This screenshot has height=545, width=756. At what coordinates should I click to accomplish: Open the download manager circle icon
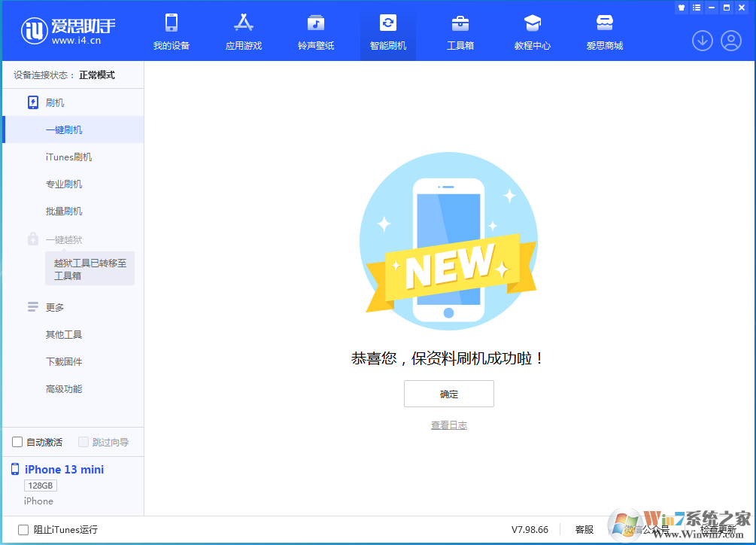click(x=702, y=41)
